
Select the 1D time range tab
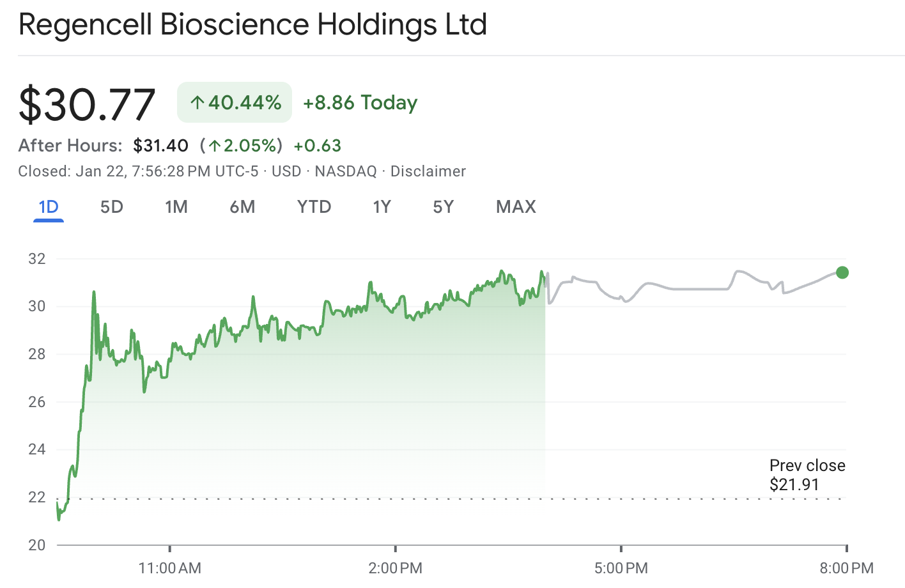pos(49,207)
